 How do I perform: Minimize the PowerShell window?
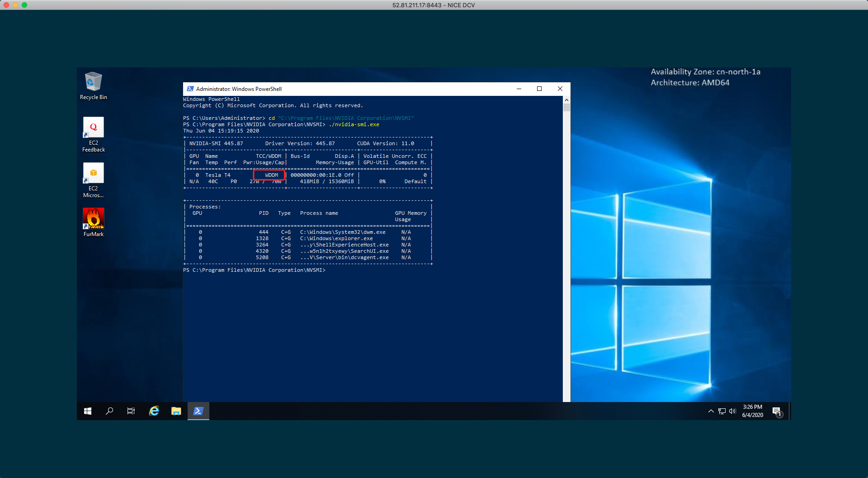(x=519, y=89)
